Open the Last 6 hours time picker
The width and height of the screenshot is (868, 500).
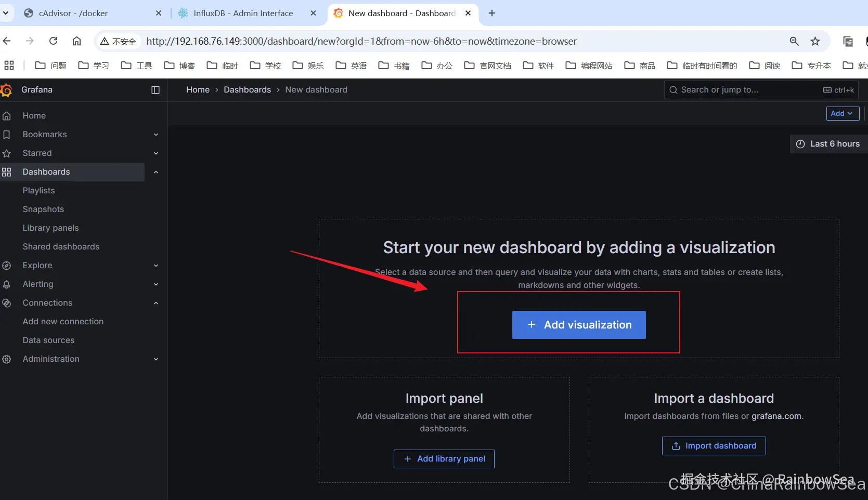pos(829,144)
